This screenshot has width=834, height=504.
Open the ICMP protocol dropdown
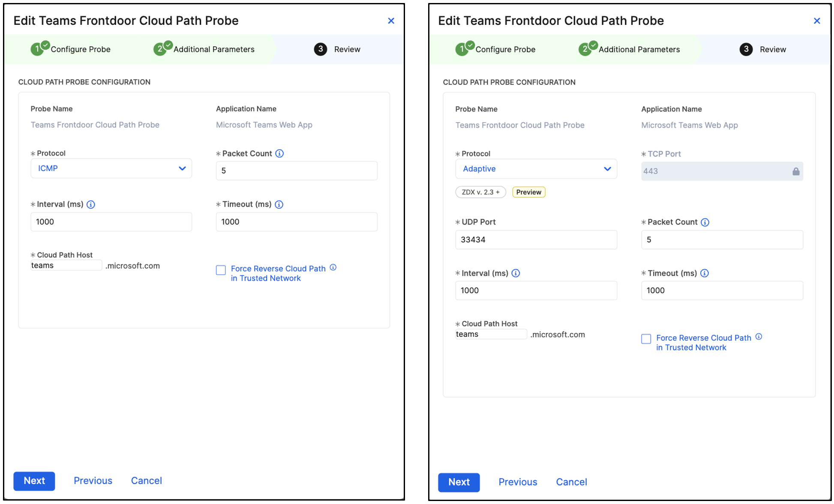(111, 168)
